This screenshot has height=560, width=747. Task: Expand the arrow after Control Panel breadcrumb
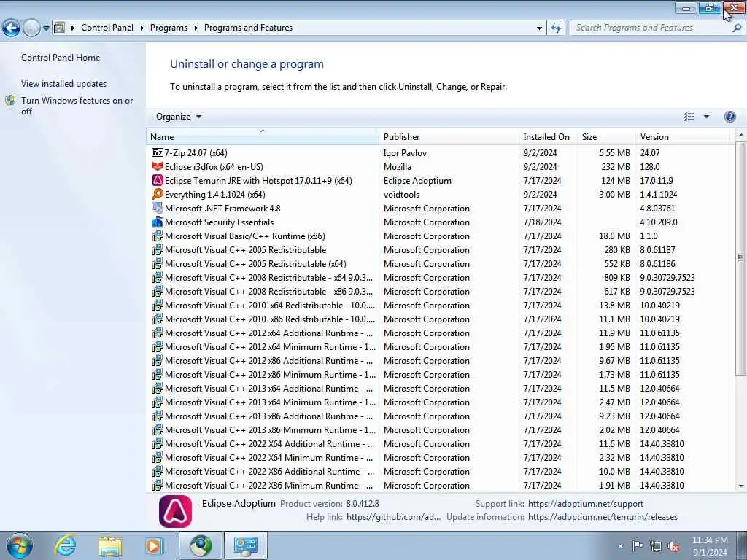(142, 28)
